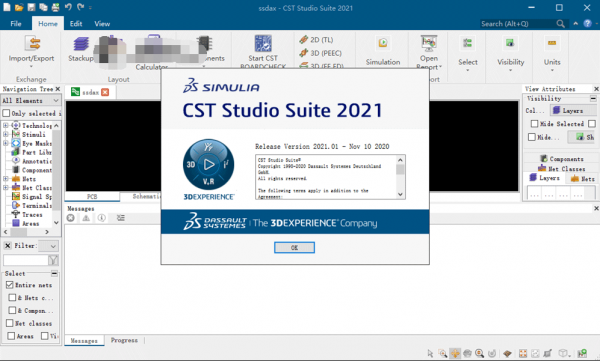
Task: Close the ssdax document tab
Action: click(x=105, y=92)
